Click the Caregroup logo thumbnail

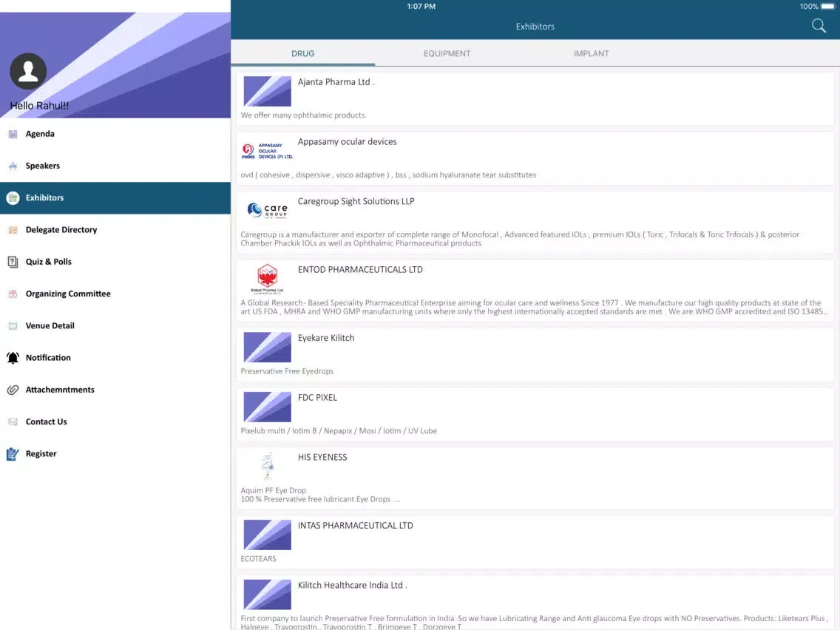[x=268, y=210]
